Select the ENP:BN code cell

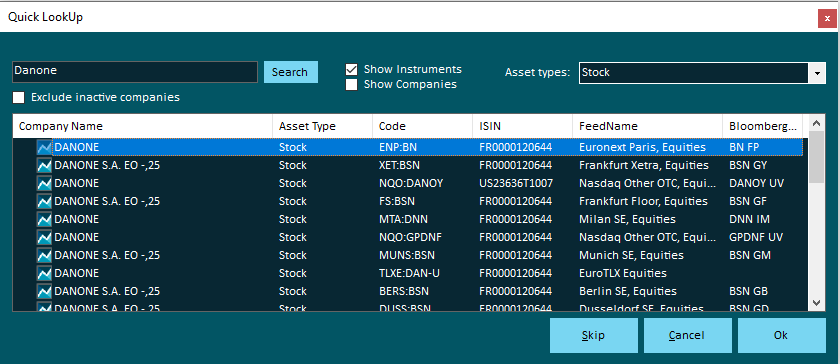point(422,147)
